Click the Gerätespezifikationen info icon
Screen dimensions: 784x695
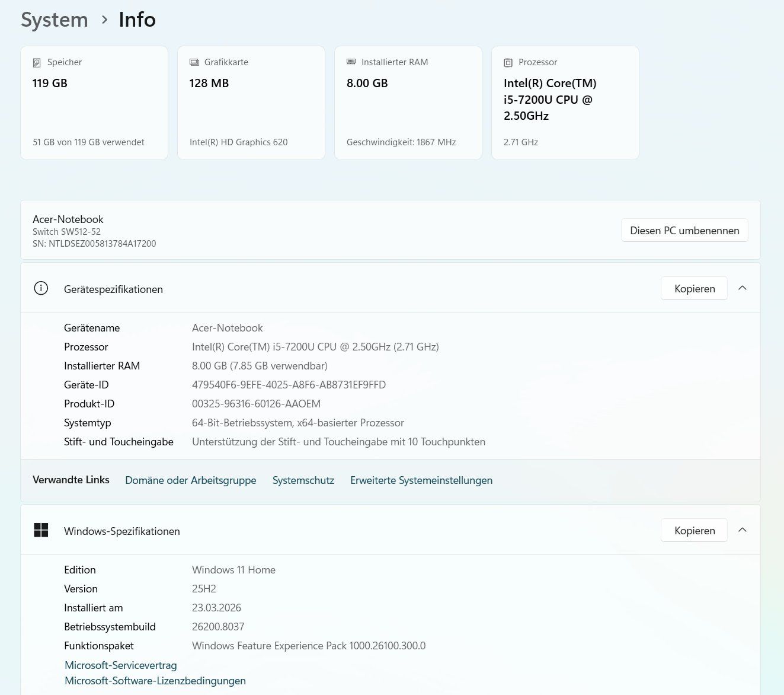(x=41, y=289)
